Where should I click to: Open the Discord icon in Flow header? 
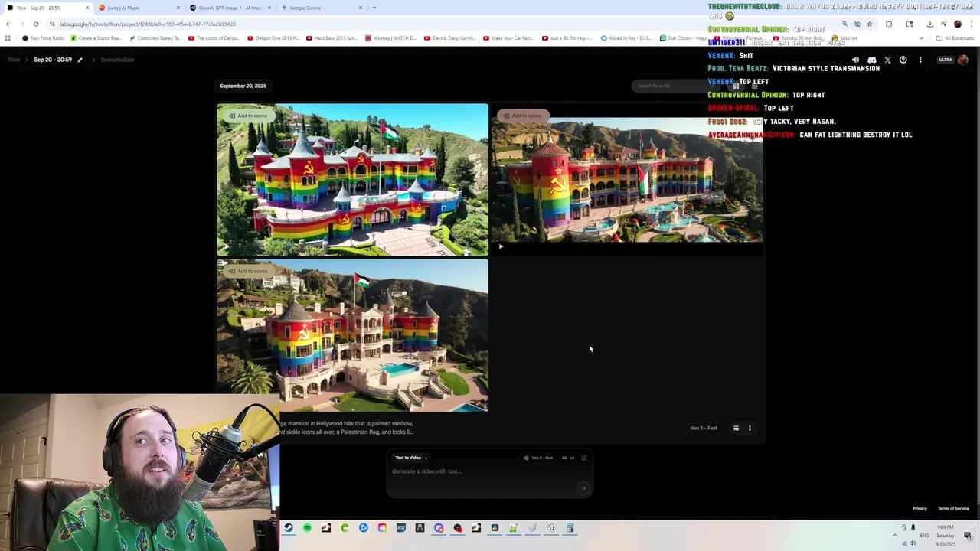click(x=871, y=60)
